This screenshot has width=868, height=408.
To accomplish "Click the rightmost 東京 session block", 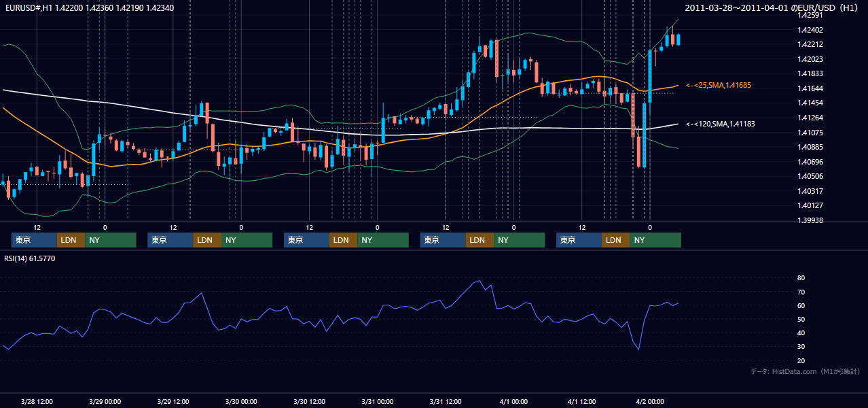I will click(x=579, y=240).
